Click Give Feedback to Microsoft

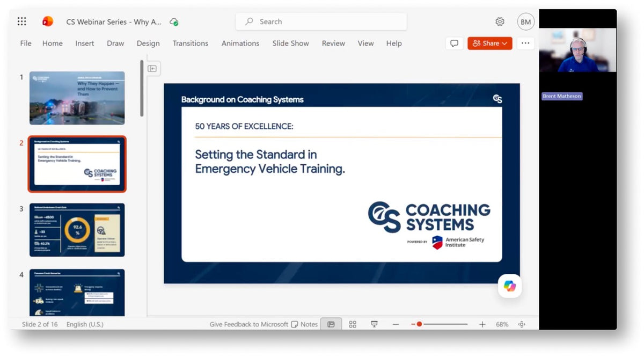click(x=249, y=324)
